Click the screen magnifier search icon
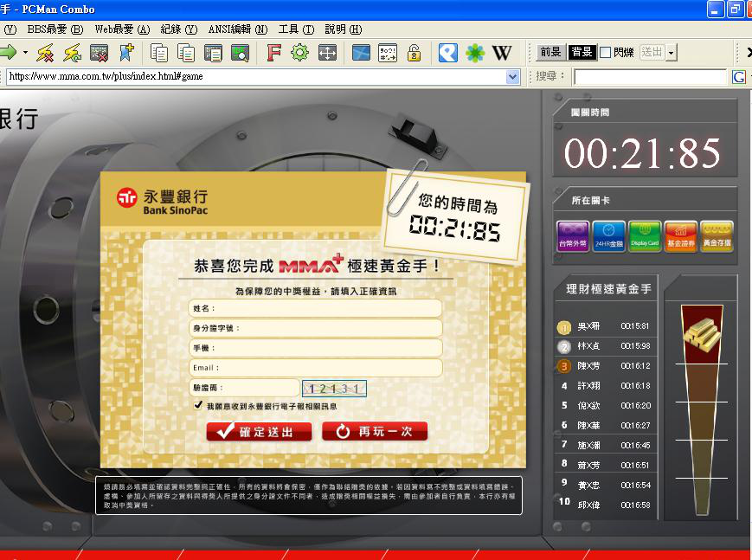This screenshot has width=752, height=560. click(x=240, y=52)
